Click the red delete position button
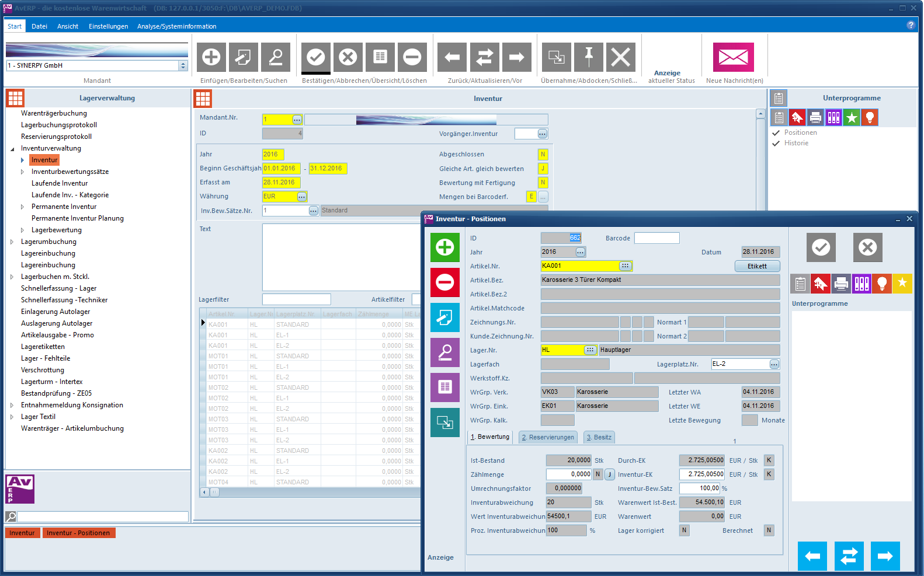Viewport: 924px width, 576px height. [x=445, y=282]
